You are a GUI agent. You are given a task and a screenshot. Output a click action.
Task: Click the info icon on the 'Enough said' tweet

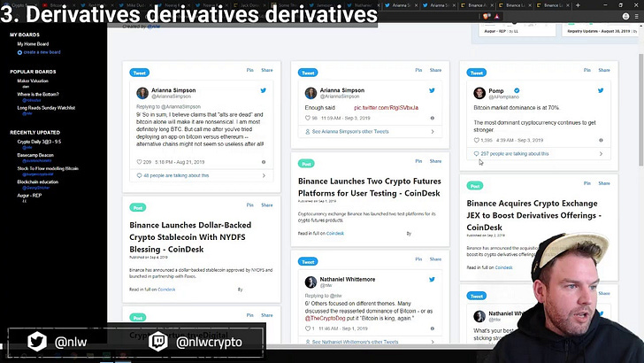pyautogui.click(x=432, y=118)
